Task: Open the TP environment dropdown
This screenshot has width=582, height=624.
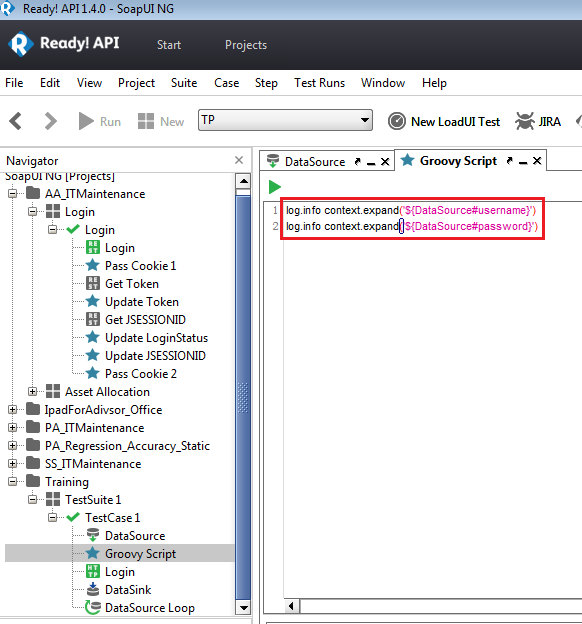Action: coord(285,120)
